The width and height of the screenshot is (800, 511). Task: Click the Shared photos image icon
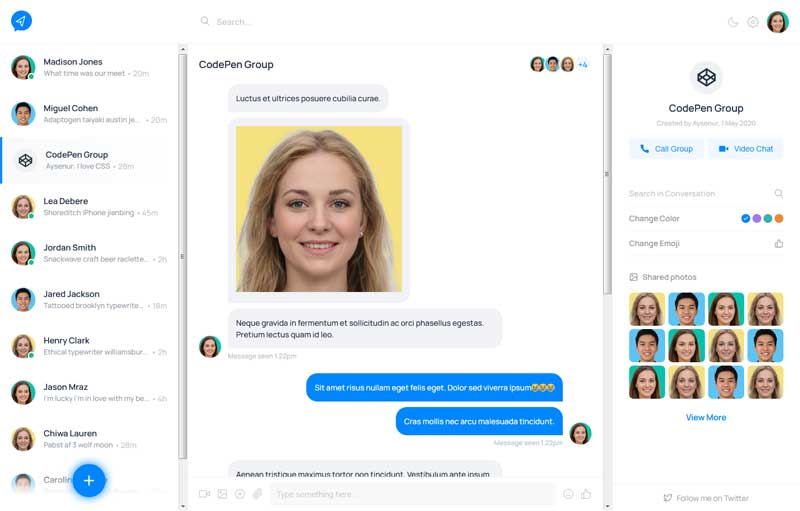pos(633,277)
